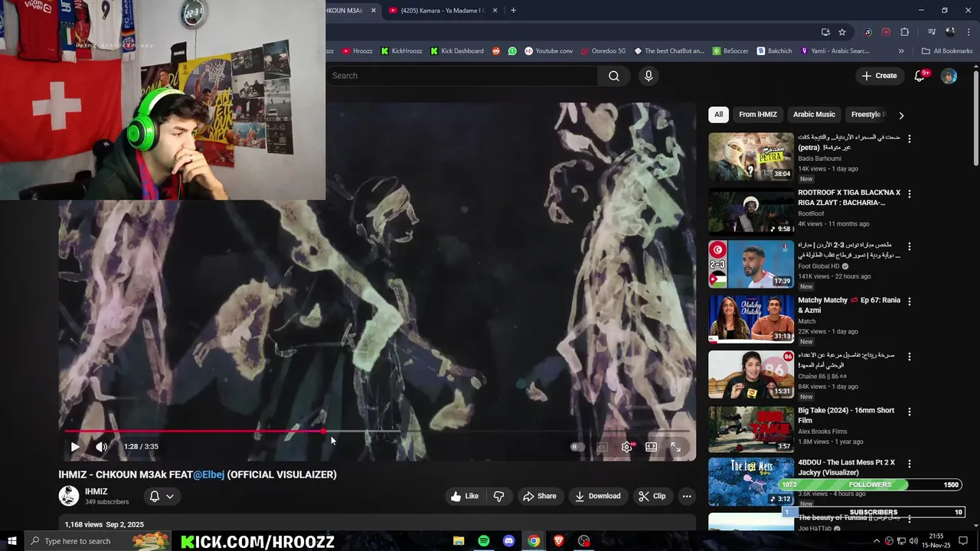The width and height of the screenshot is (980, 551).
Task: Open Badis Barhoumi petra video thumbnail
Action: tap(751, 157)
